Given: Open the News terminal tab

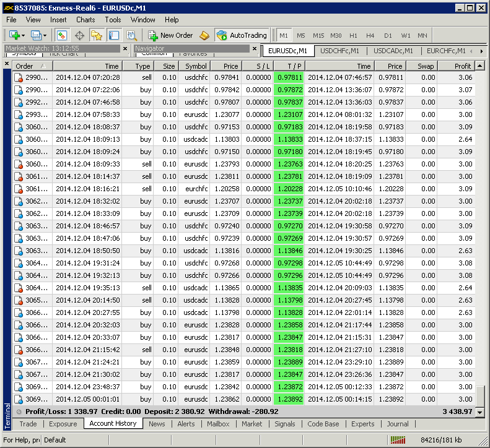Looking at the screenshot, I should coord(157,424).
